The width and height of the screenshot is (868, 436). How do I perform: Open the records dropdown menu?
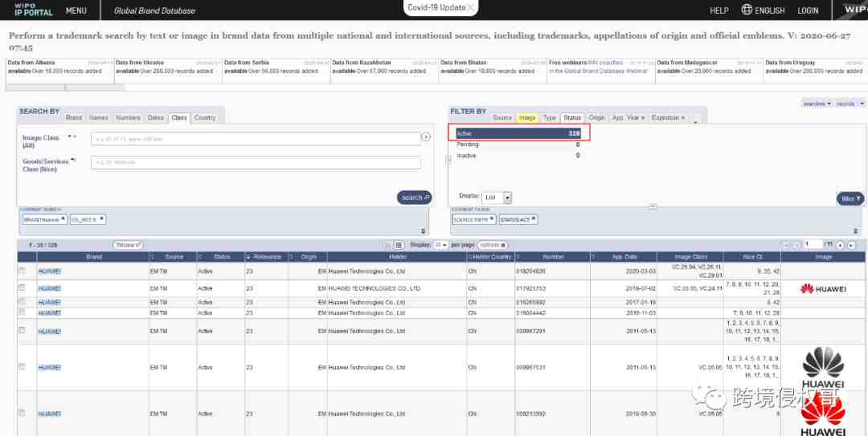850,104
